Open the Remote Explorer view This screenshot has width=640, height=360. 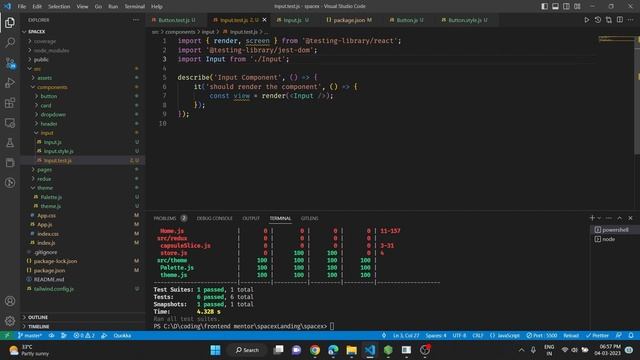pyautogui.click(x=10, y=123)
